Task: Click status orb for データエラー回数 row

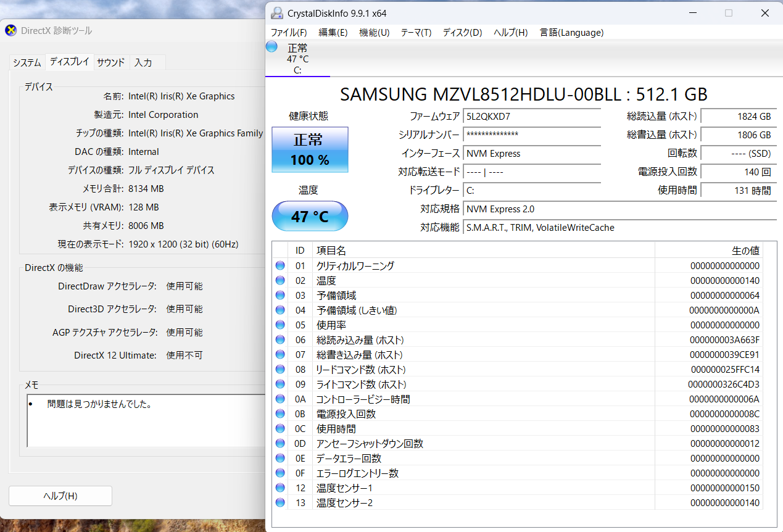Action: click(280, 458)
